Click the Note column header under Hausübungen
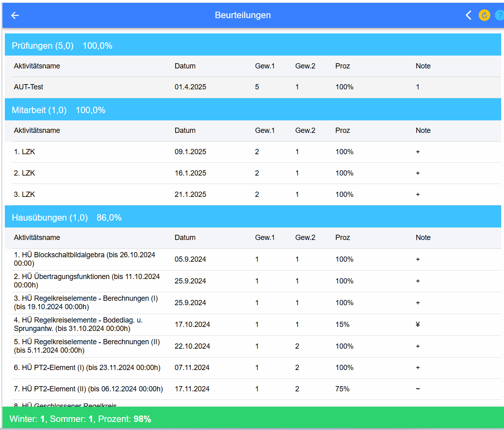The image size is (504, 430). point(423,238)
